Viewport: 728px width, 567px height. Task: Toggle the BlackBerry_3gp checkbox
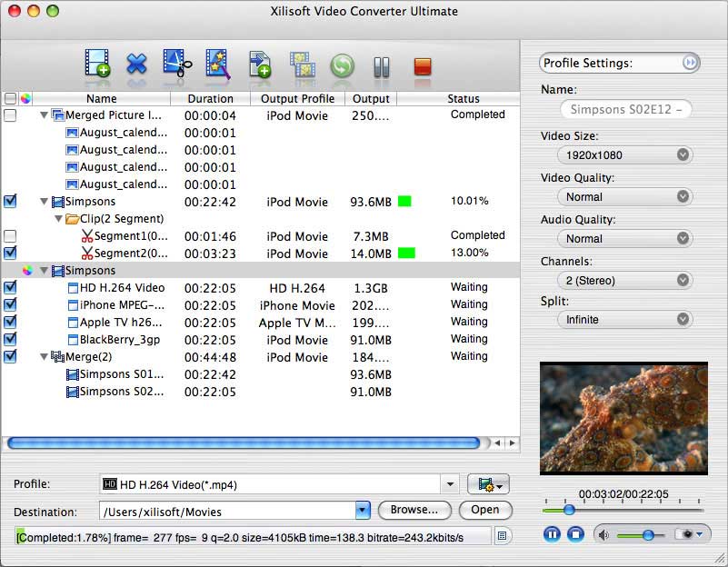[x=10, y=340]
